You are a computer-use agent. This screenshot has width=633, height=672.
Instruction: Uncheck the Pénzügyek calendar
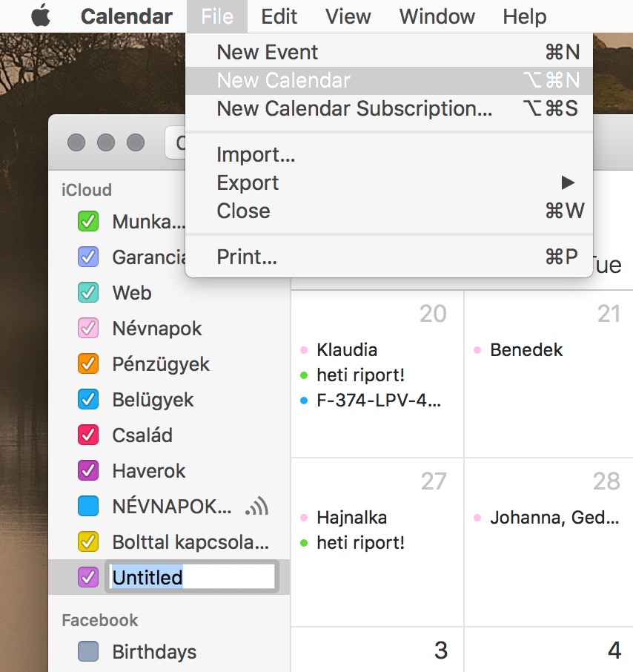[88, 364]
